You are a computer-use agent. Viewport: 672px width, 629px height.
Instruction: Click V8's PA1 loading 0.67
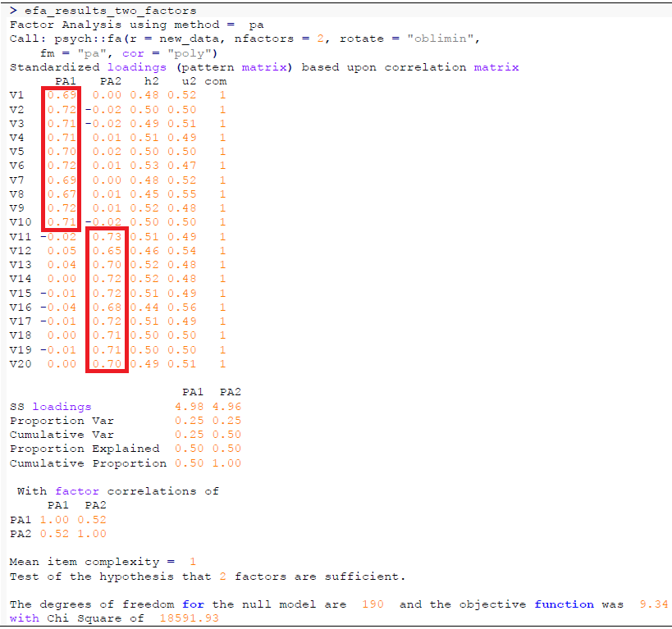point(62,194)
